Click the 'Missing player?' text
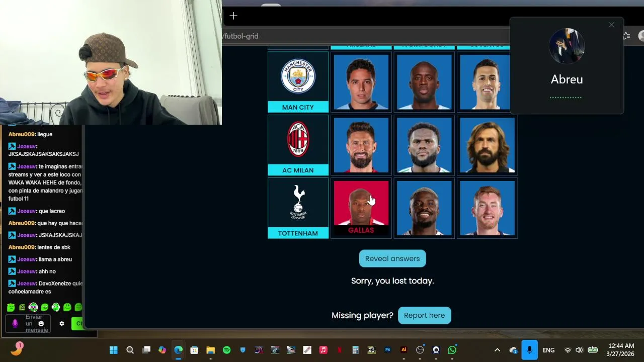644x362 pixels. tap(362, 315)
